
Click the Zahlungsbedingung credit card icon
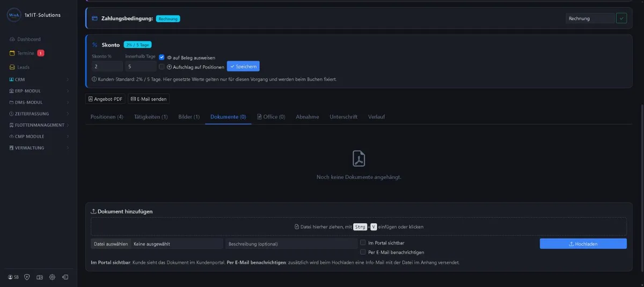(94, 18)
